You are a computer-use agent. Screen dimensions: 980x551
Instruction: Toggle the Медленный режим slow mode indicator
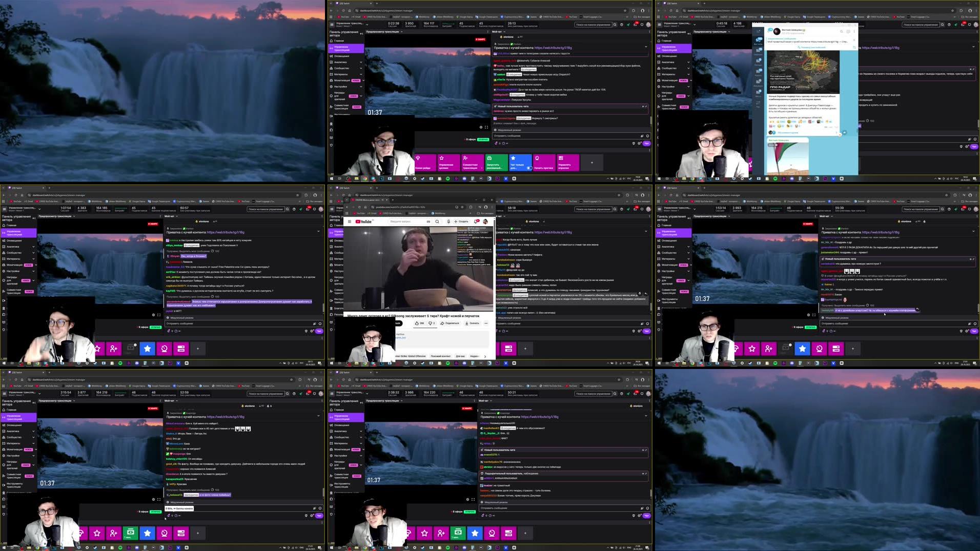pos(509,130)
